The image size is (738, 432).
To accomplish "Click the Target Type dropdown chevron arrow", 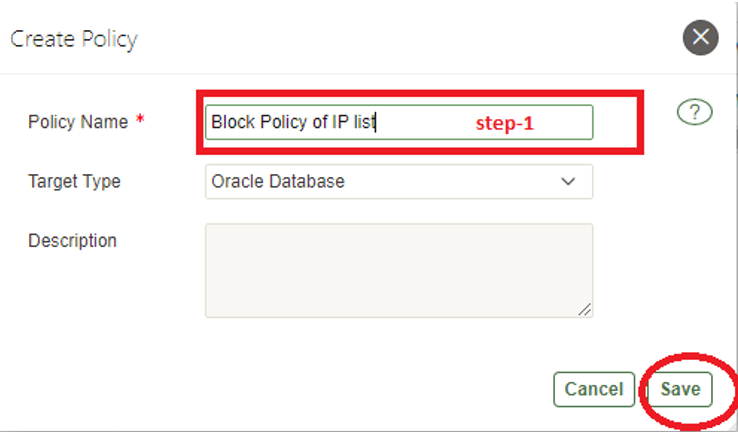I will (569, 182).
